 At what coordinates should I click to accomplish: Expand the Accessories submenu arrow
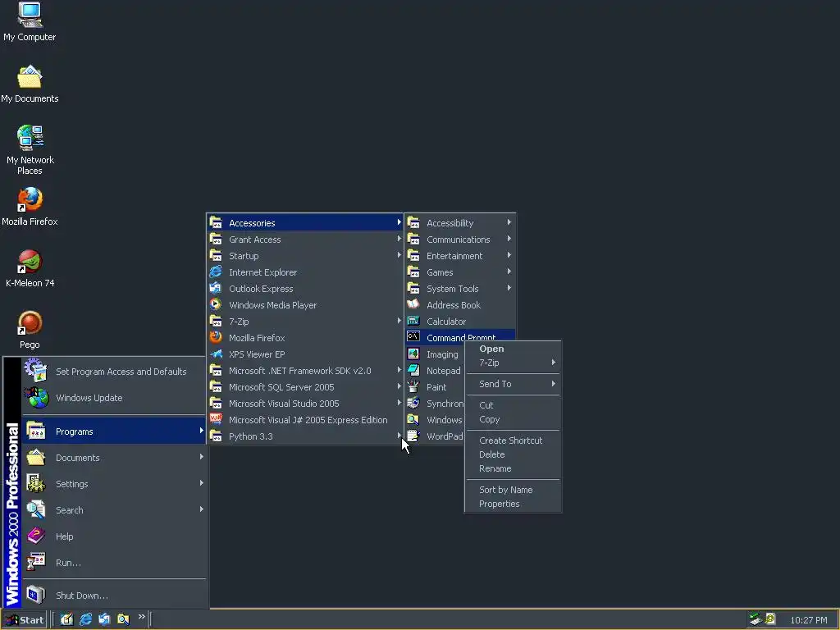tap(399, 222)
